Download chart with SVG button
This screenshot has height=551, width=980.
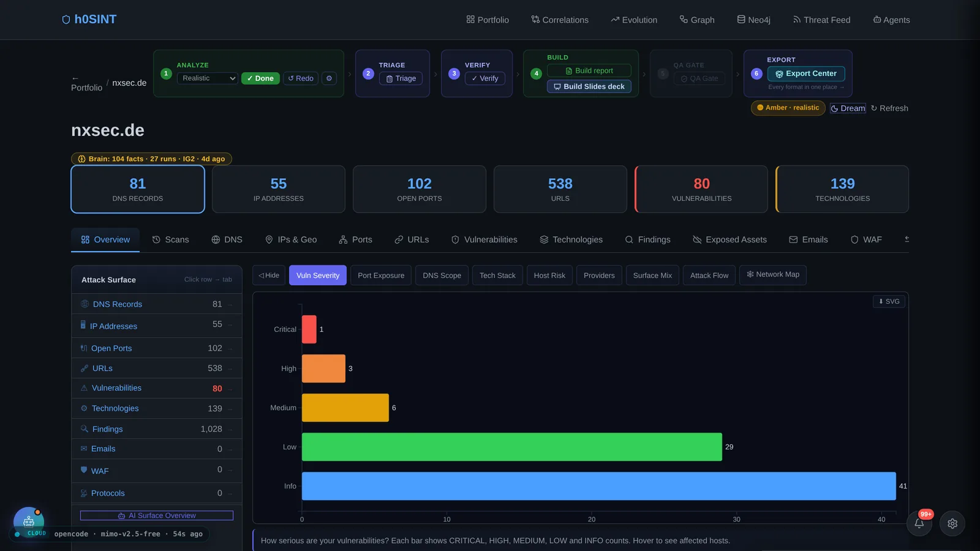889,301
